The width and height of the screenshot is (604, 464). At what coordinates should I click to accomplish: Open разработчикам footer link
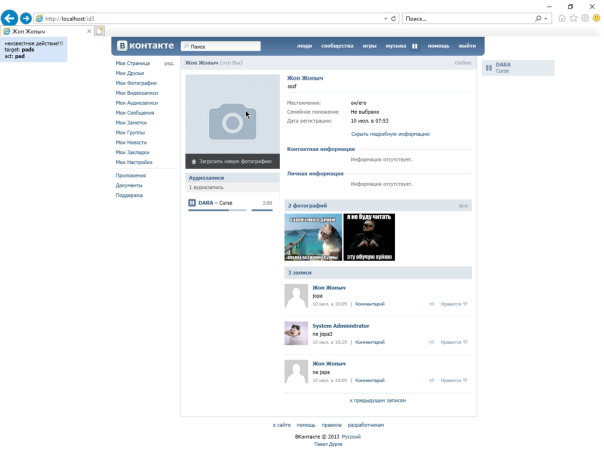(366, 425)
